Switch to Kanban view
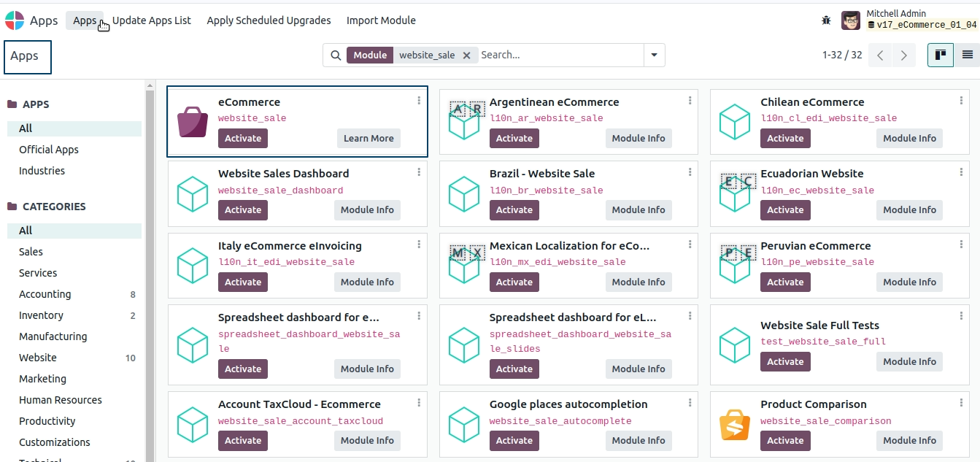 (x=941, y=55)
